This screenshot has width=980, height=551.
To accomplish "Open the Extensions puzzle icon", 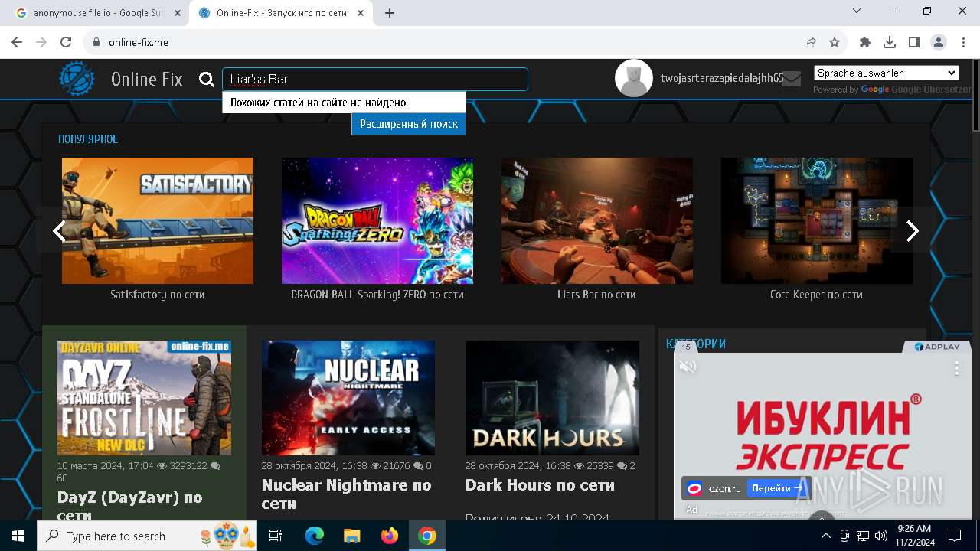I will pyautogui.click(x=865, y=43).
